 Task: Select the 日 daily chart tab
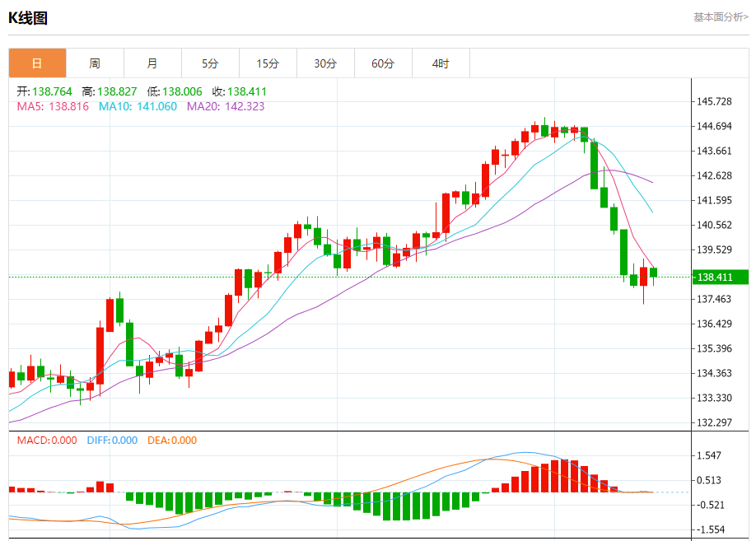pyautogui.click(x=37, y=63)
